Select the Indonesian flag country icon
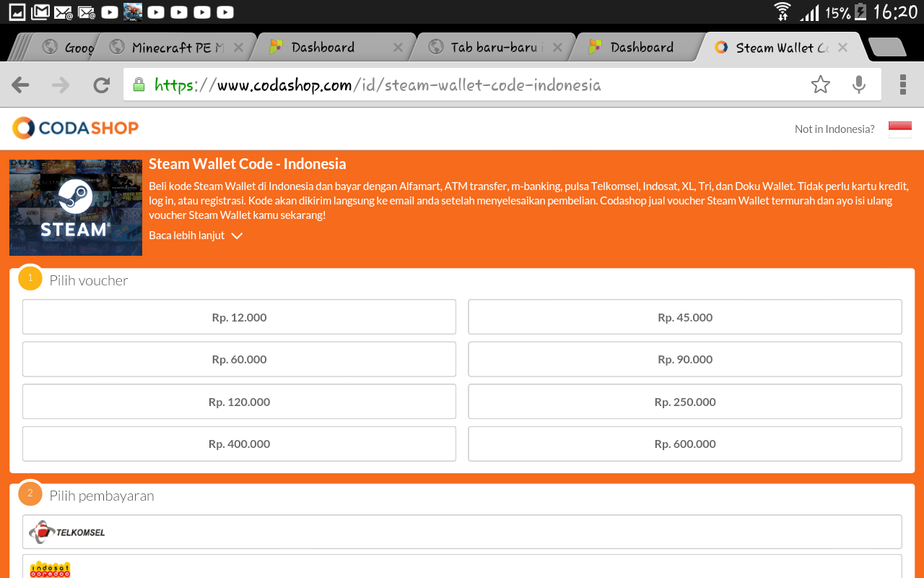 tap(899, 129)
